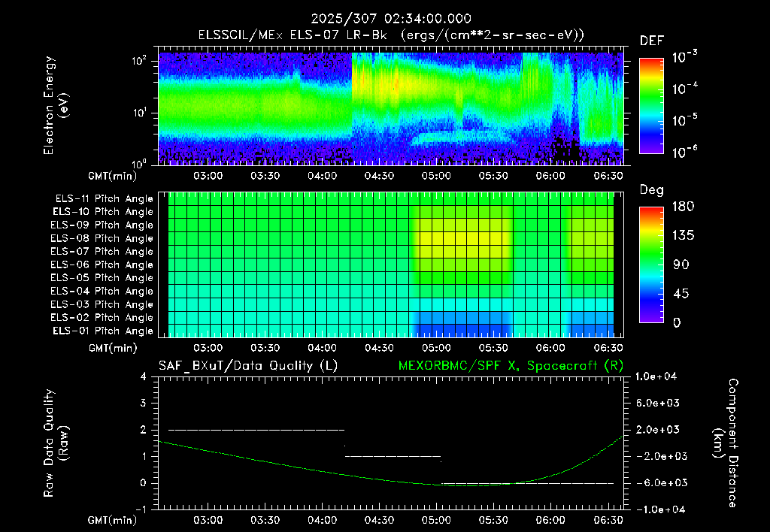Click the timestamp title 2025/307 02:34:00.000

point(391,19)
